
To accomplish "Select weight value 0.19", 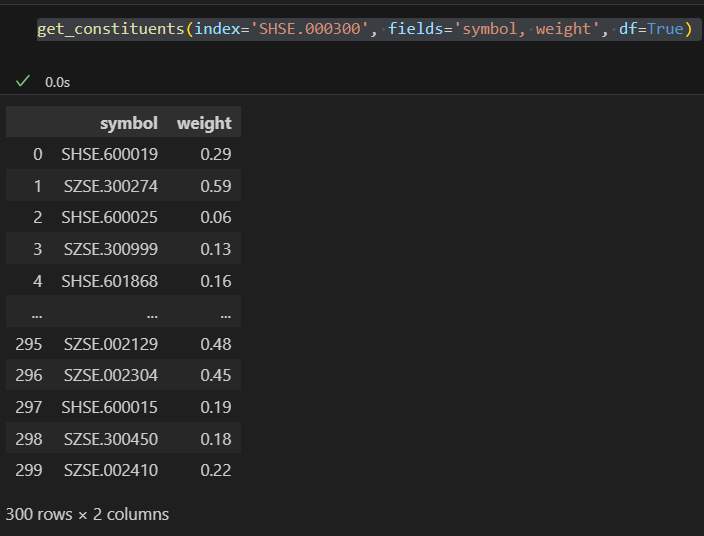I will point(216,408).
